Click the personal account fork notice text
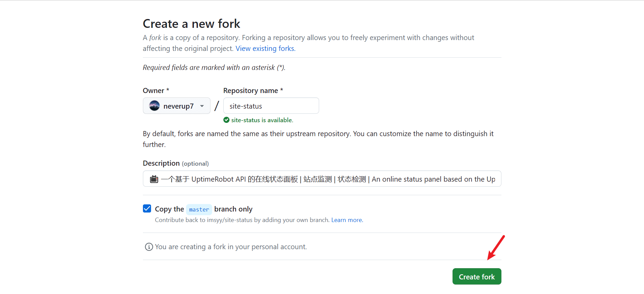The width and height of the screenshot is (644, 294). point(231,247)
